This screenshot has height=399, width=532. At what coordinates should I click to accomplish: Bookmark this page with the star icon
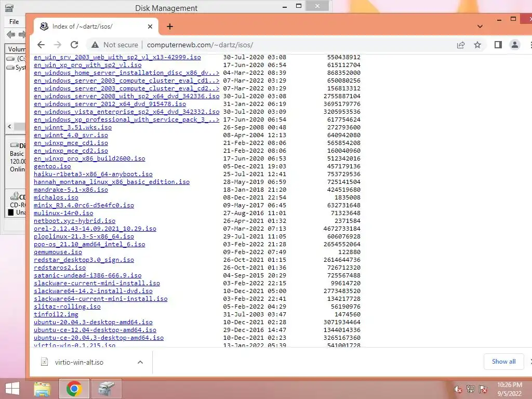coord(477,45)
